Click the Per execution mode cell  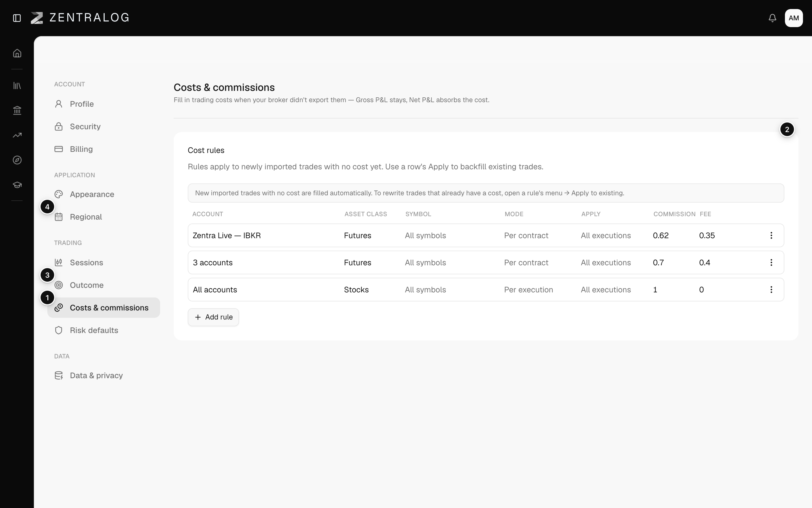pos(528,290)
